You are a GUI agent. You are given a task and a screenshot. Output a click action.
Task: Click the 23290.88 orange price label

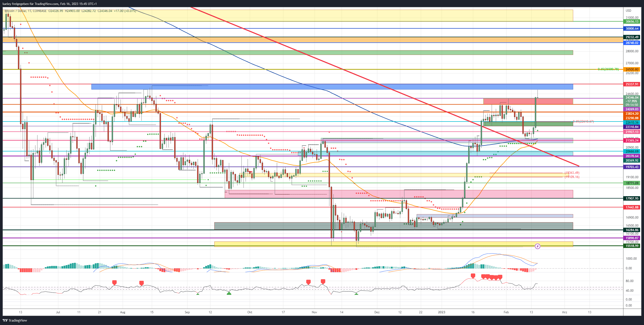(x=631, y=118)
